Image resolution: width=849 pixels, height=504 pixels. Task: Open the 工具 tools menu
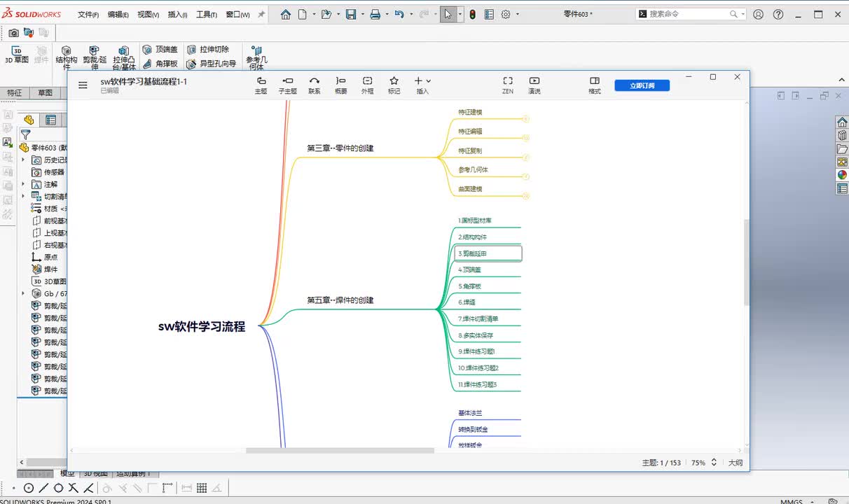(x=207, y=15)
